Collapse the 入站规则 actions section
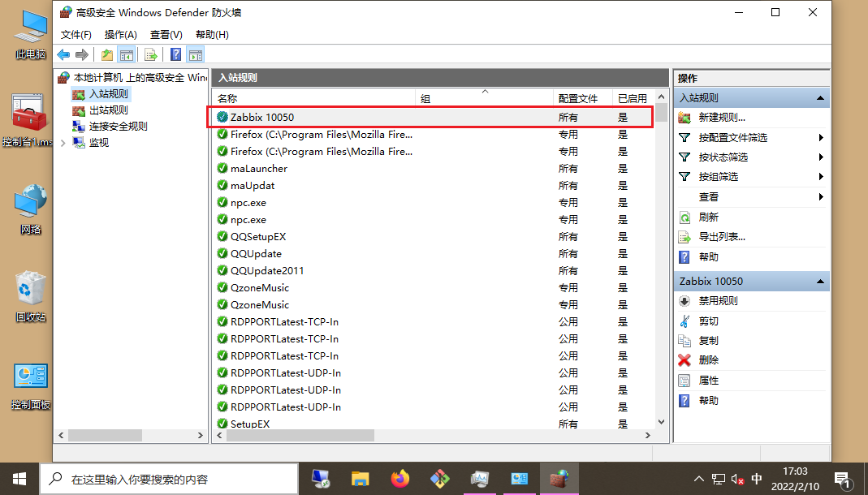The height and width of the screenshot is (495, 868). (x=820, y=98)
